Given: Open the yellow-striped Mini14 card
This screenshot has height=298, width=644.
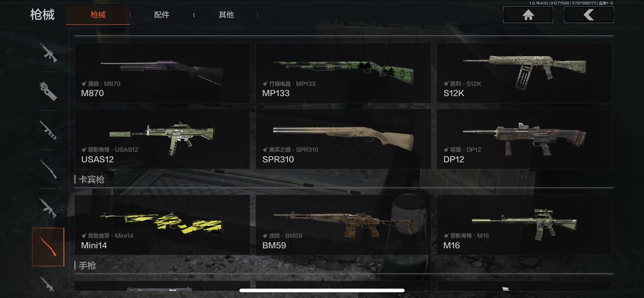Looking at the screenshot, I should coord(162,225).
